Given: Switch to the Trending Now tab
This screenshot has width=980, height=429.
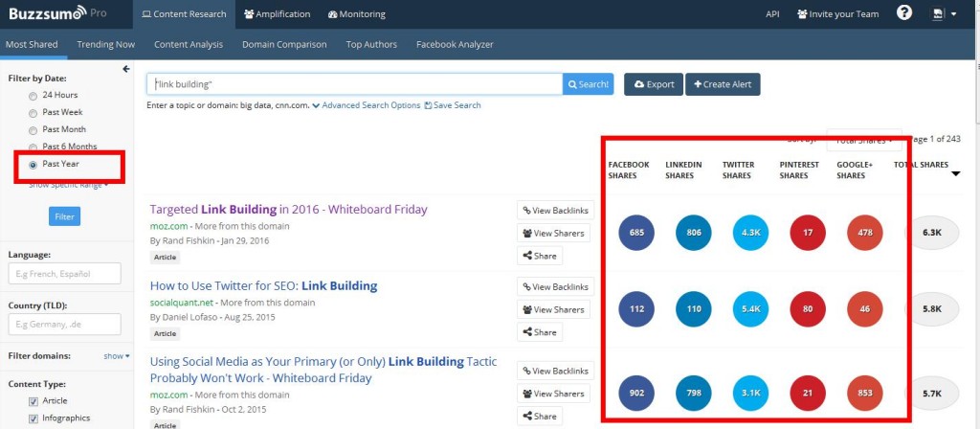Looking at the screenshot, I should click(x=105, y=44).
